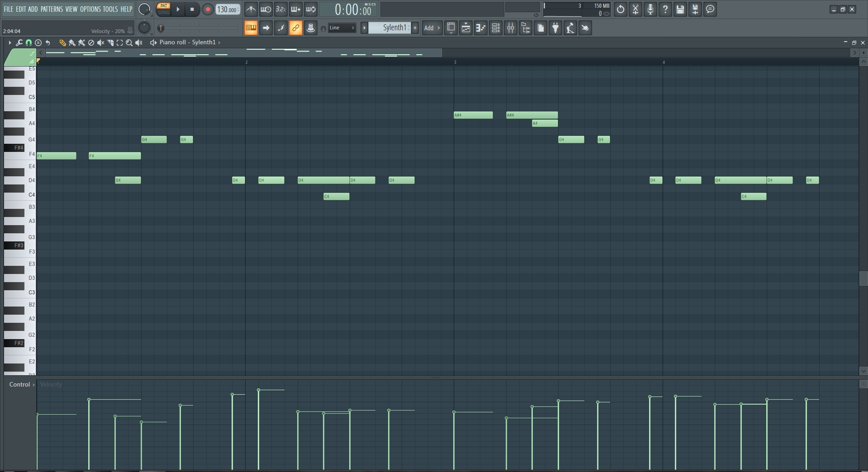Toggle blend recording overdub button
868x472 pixels.
click(295, 9)
